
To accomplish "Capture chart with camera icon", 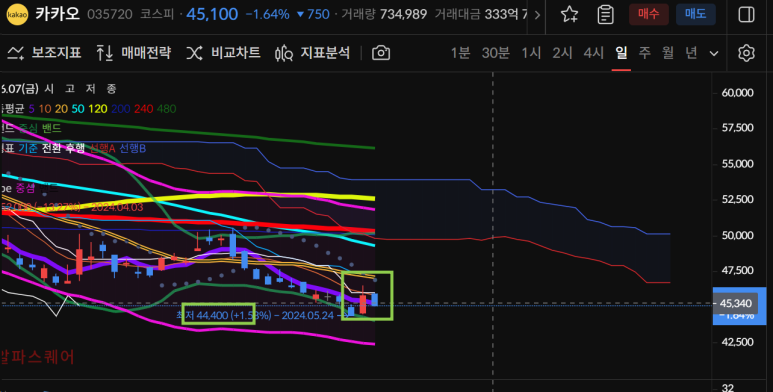I will click(x=381, y=53).
